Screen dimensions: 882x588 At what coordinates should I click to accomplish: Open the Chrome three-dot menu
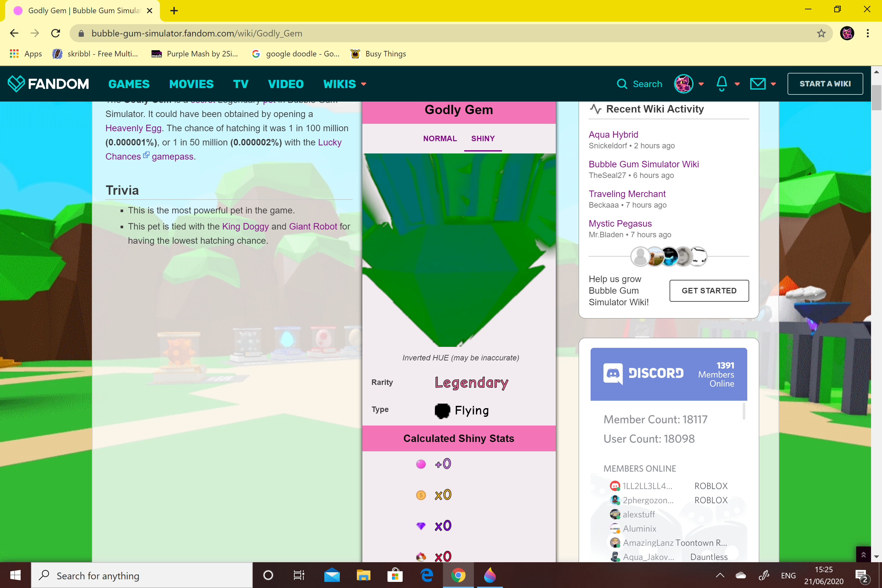coord(868,34)
